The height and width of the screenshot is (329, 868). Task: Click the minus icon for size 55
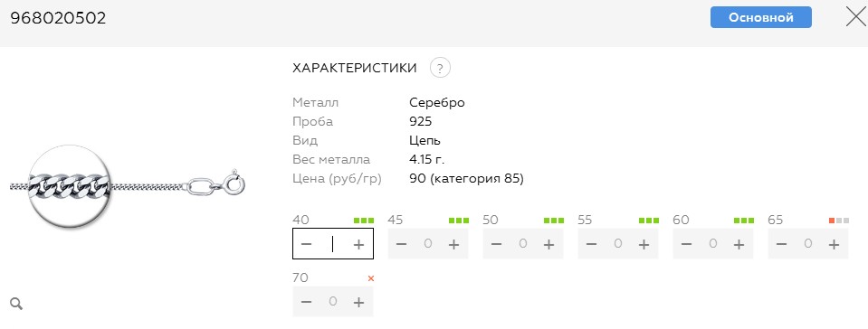(592, 244)
